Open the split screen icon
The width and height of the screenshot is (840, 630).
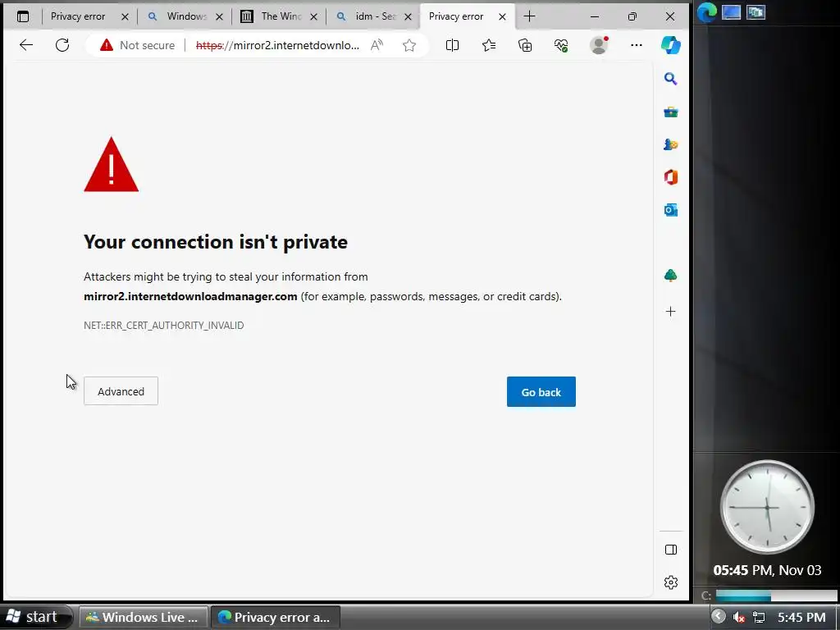pyautogui.click(x=452, y=46)
